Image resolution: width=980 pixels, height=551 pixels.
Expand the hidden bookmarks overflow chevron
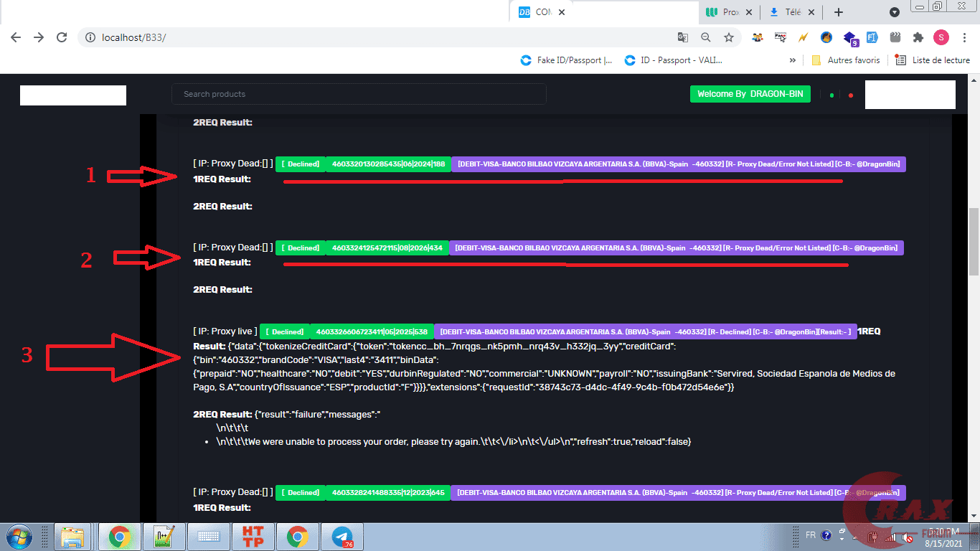(x=793, y=60)
